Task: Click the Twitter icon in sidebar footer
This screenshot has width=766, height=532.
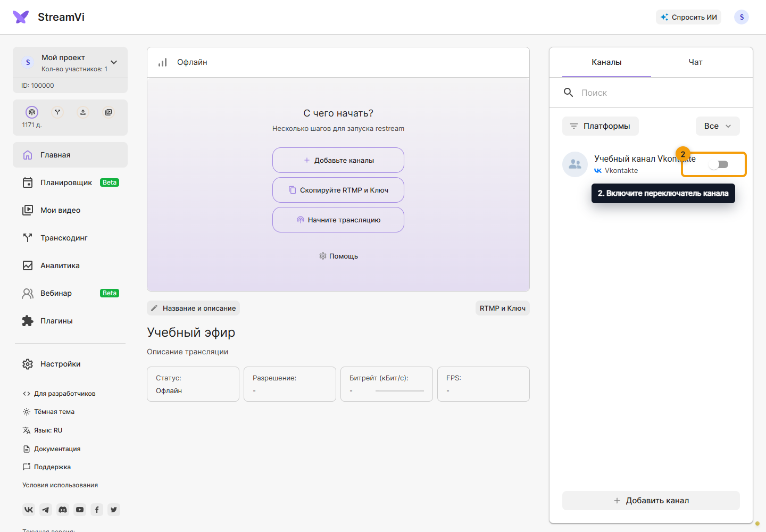Action: coord(114,510)
